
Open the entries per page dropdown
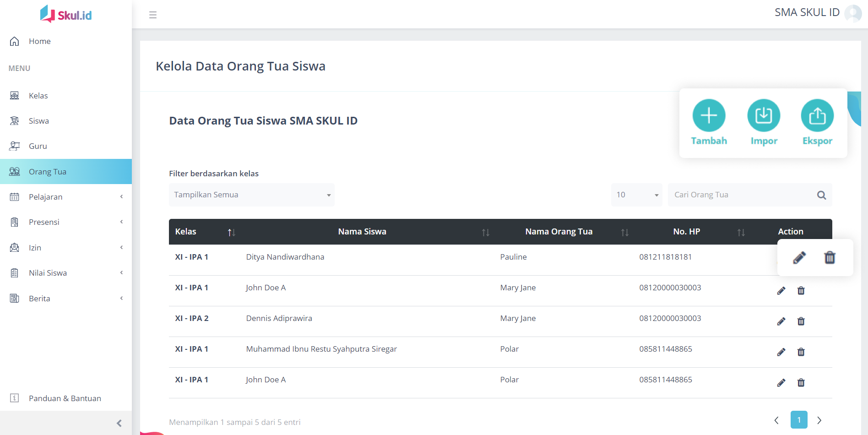click(x=636, y=195)
